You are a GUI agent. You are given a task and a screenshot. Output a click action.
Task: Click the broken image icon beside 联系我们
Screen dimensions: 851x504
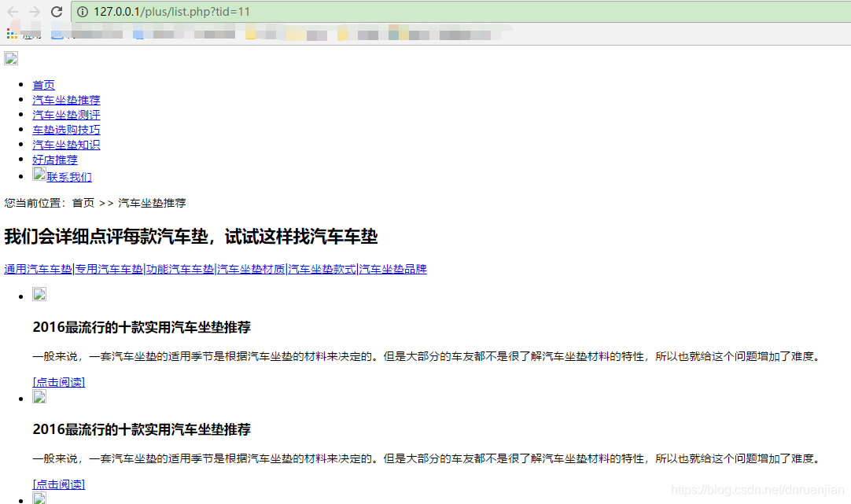coord(39,174)
